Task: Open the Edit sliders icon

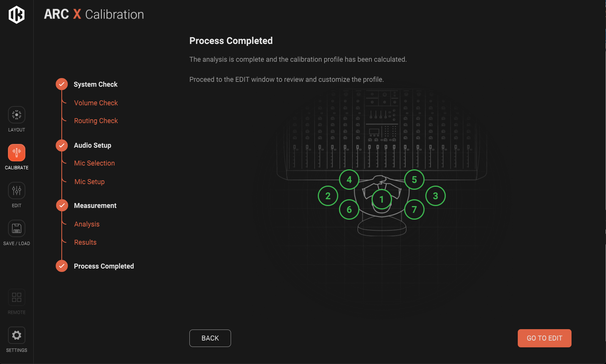Action: pyautogui.click(x=17, y=191)
